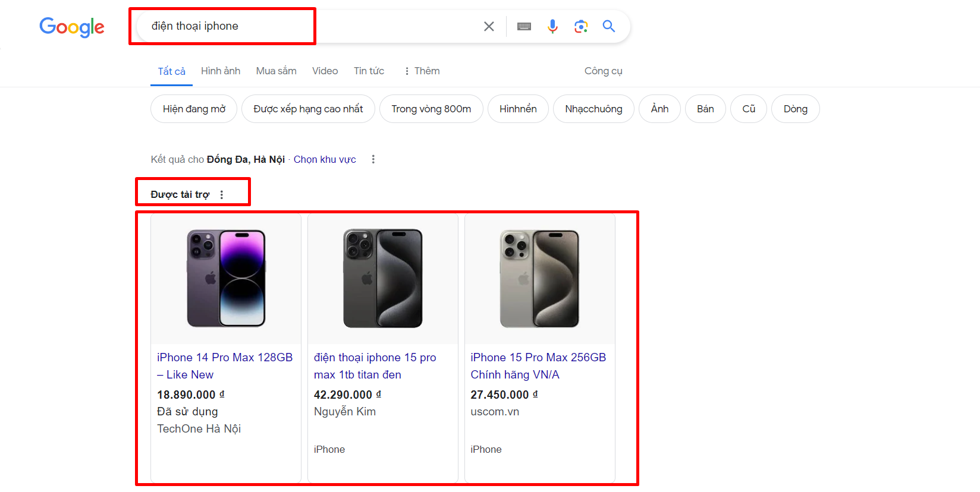
Task: Click the uscom.vn seller name
Action: click(x=495, y=411)
